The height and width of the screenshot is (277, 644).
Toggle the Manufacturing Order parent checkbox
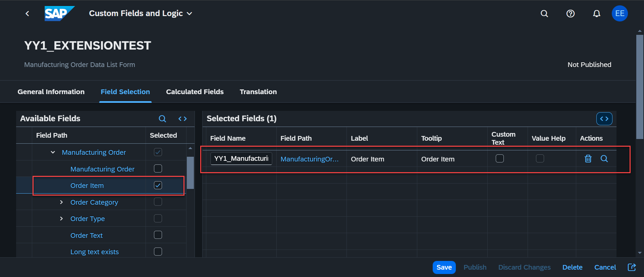158,152
